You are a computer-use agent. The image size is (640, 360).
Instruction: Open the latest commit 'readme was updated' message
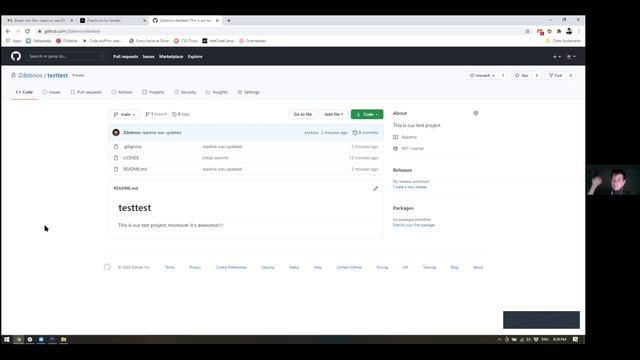pyautogui.click(x=162, y=133)
